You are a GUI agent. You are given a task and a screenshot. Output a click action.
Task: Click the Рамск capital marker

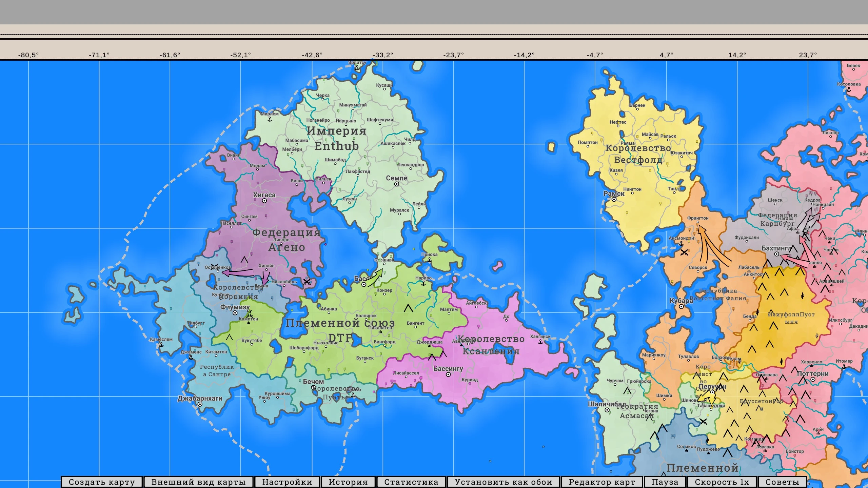(614, 200)
